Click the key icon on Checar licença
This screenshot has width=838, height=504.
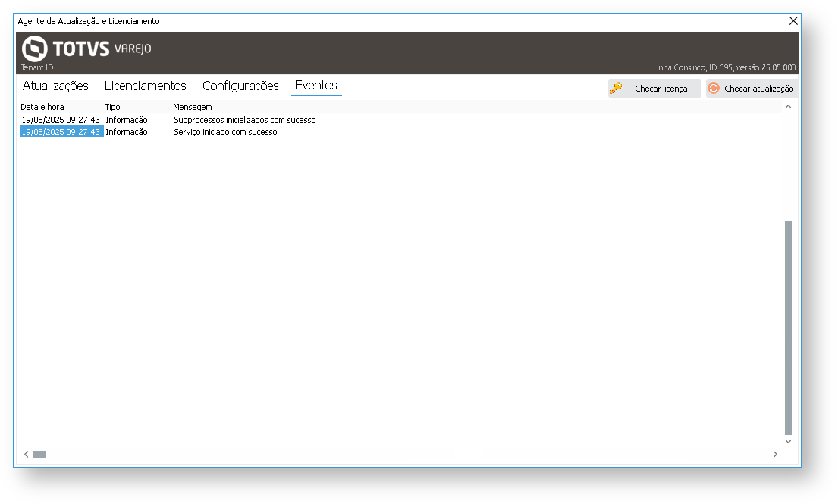(x=616, y=88)
